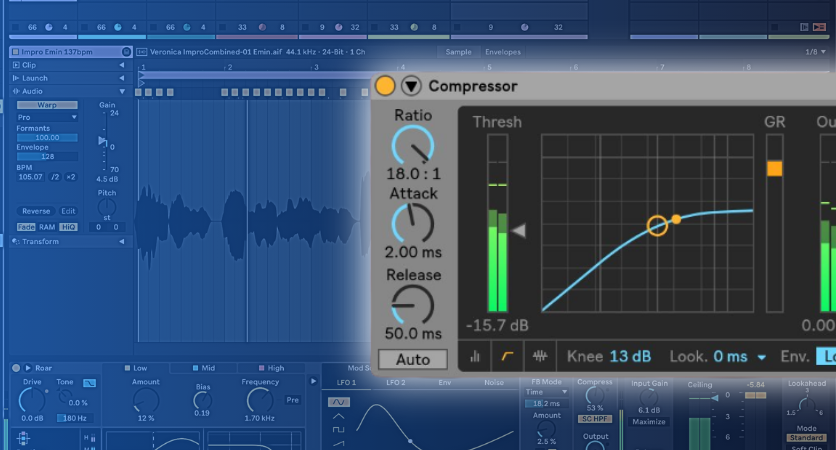Toggle the Compressor device activator button
This screenshot has width=836, height=450.
tap(385, 87)
